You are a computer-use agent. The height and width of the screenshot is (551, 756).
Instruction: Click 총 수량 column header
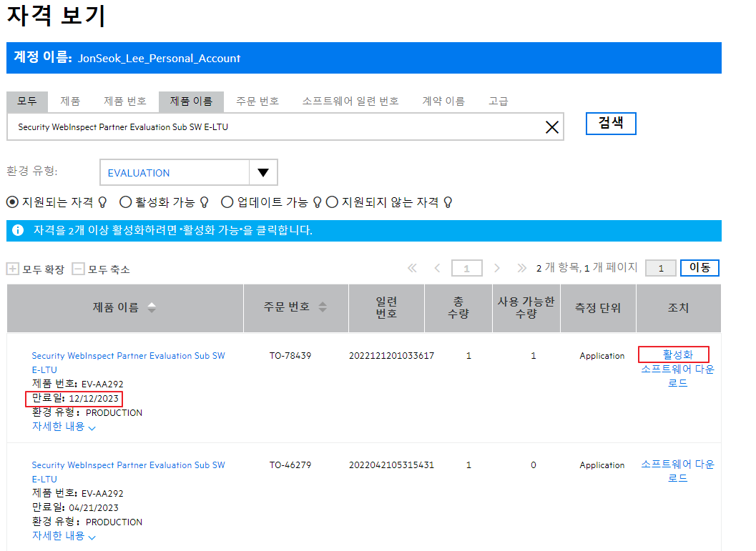coord(458,308)
